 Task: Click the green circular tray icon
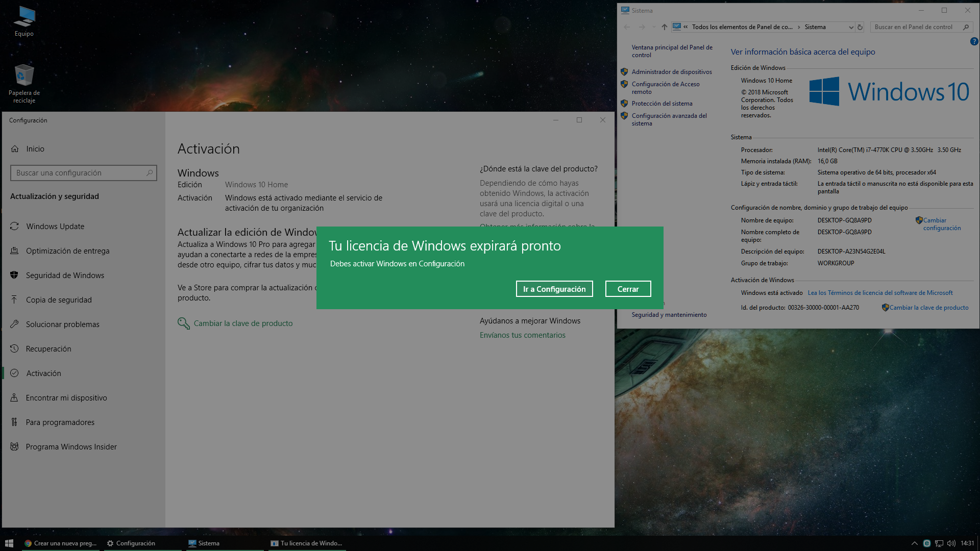click(927, 543)
